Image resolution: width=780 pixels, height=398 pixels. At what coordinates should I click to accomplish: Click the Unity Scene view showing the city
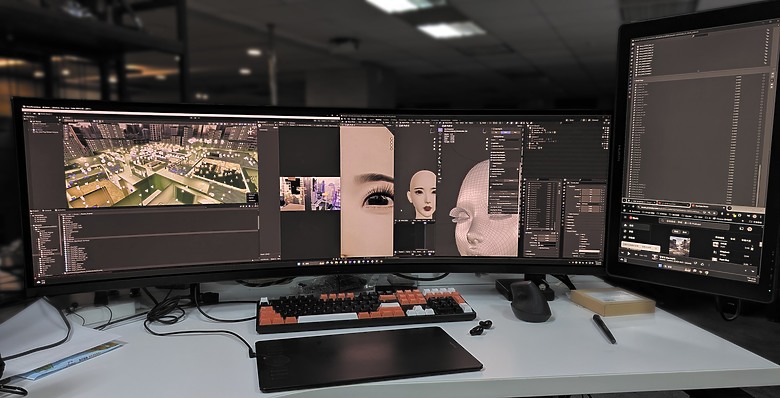[162, 164]
